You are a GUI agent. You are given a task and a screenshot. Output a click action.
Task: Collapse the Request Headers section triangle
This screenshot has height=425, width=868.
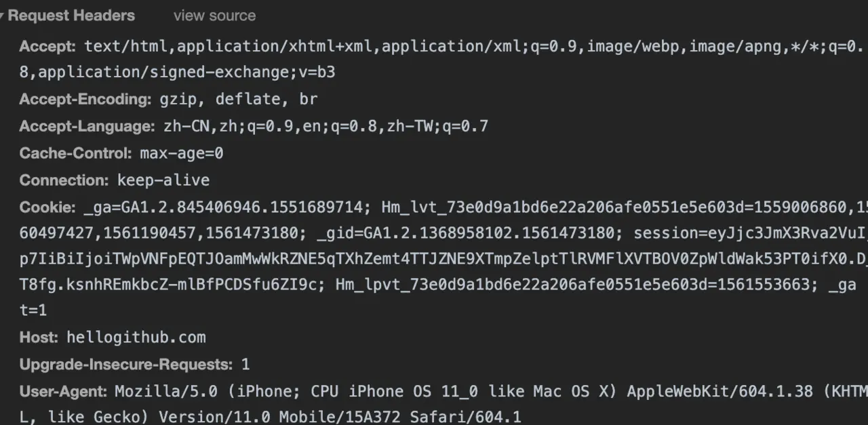click(2, 16)
